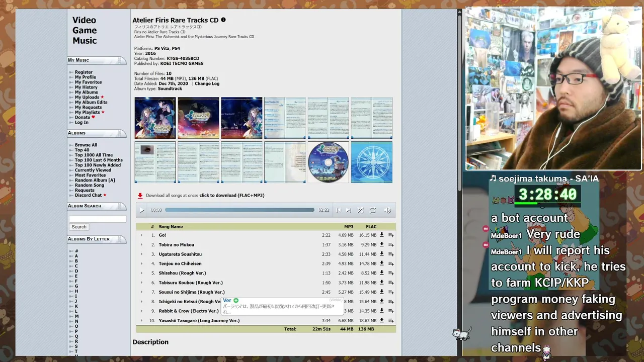Open the Change Log link

pos(207,84)
